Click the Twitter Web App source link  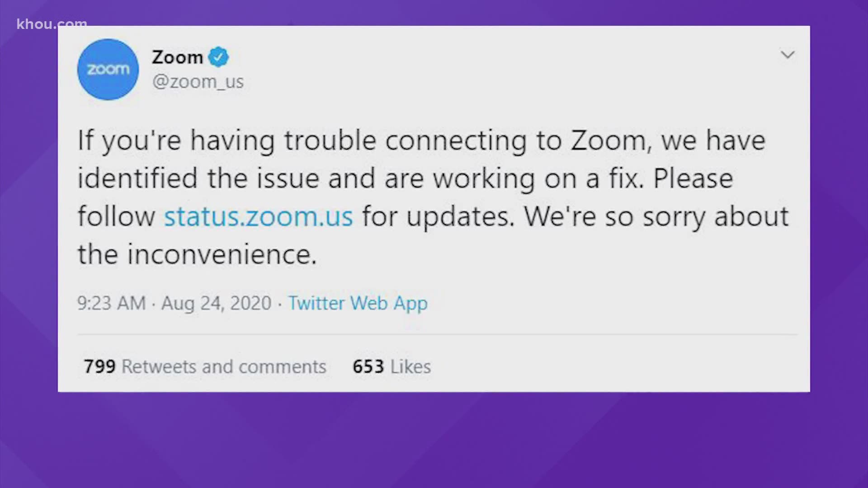click(358, 303)
